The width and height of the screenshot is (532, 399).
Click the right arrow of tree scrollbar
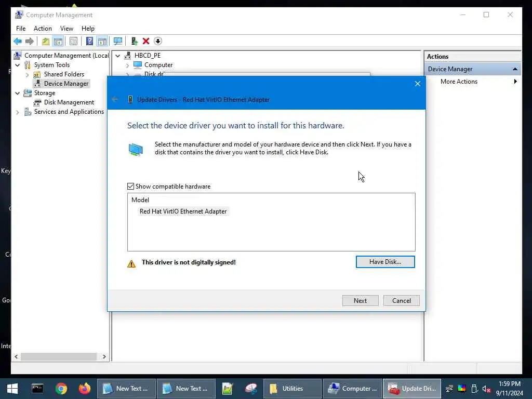104,356
